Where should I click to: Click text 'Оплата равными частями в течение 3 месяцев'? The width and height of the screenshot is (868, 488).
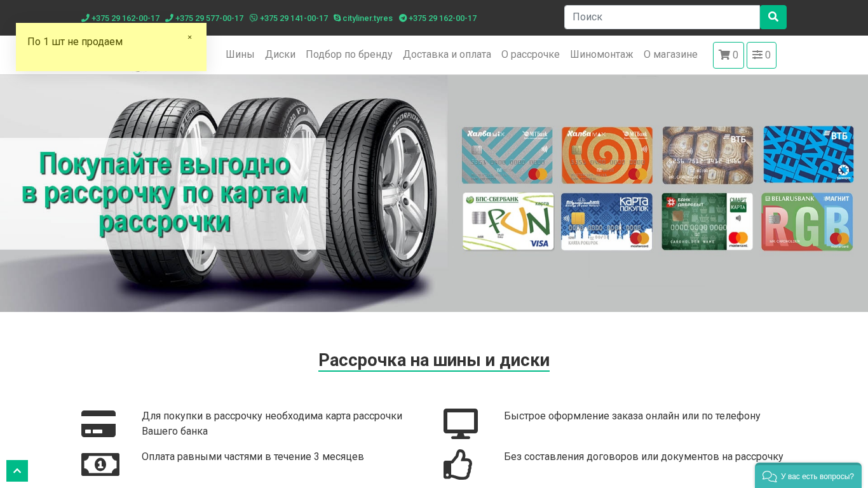click(253, 457)
